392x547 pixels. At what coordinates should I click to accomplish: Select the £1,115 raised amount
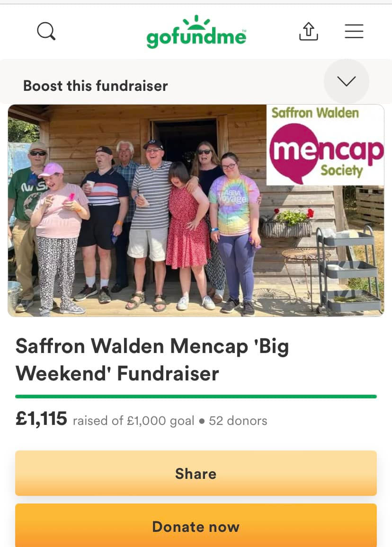[x=41, y=419]
